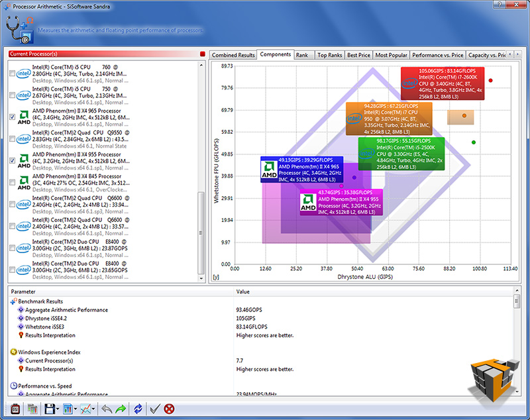Click the grey back arrow icon

coord(107,409)
